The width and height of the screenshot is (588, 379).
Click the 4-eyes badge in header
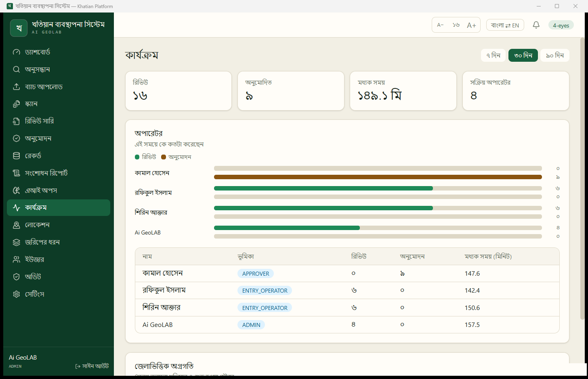(561, 25)
